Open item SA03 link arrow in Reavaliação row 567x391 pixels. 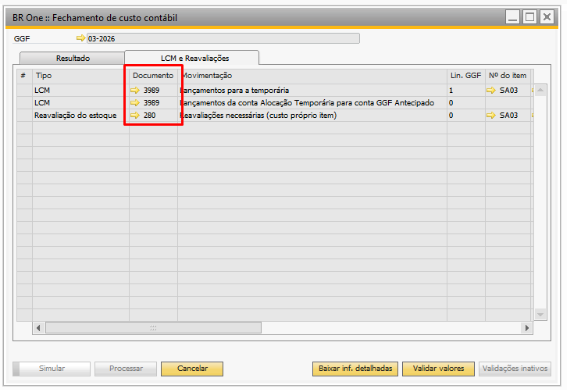coord(491,115)
